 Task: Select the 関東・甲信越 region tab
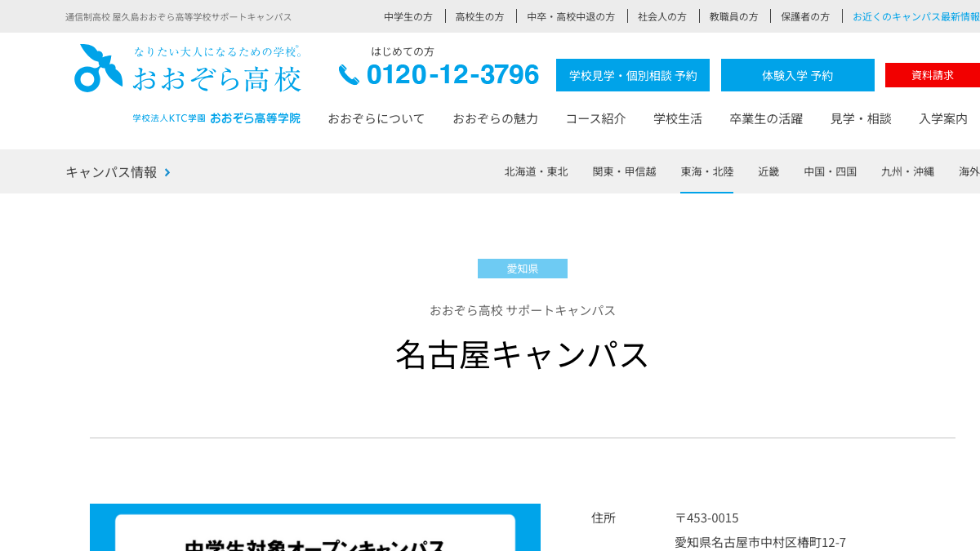625,171
